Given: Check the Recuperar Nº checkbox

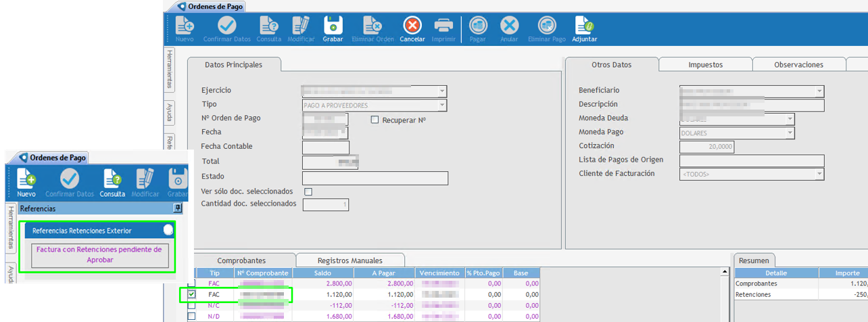Looking at the screenshot, I should point(375,120).
